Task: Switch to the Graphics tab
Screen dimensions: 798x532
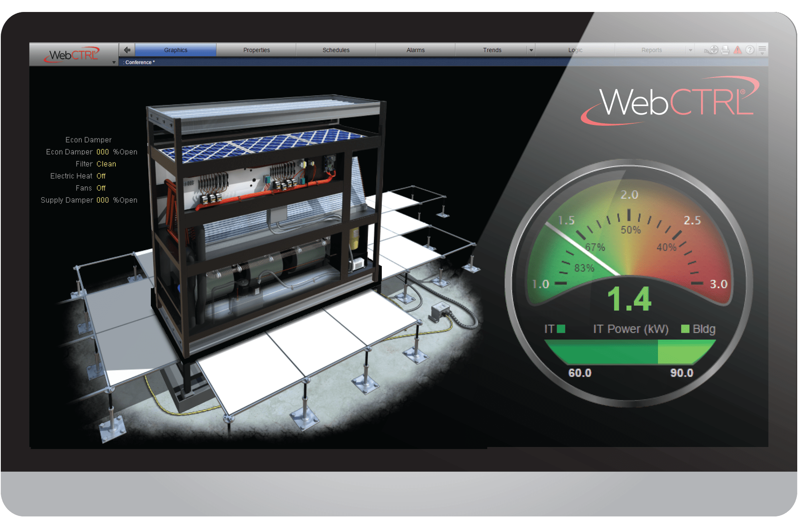Action: pos(176,50)
